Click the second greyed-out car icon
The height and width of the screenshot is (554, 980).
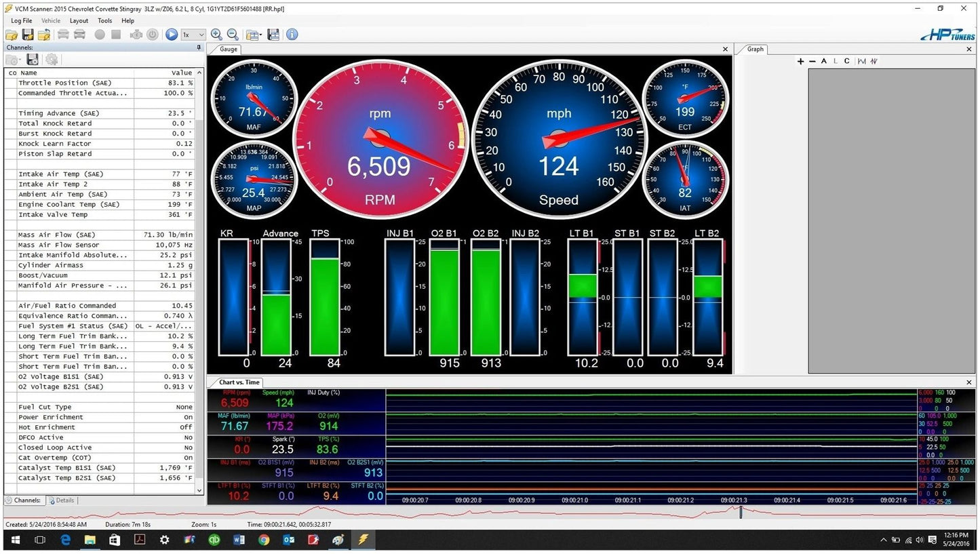[x=79, y=34]
